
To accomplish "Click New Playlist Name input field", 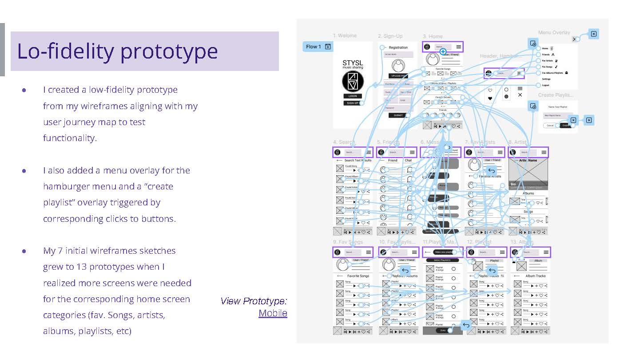I will pyautogui.click(x=558, y=115).
